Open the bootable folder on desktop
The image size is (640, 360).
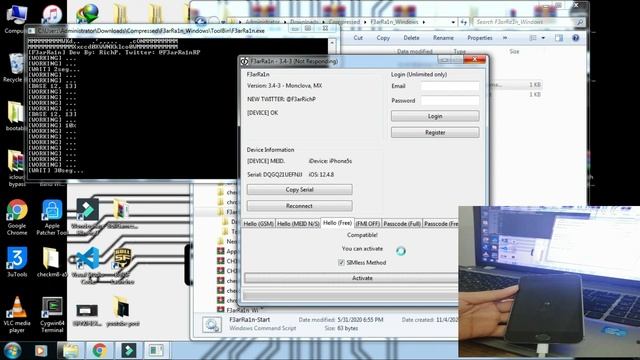tap(16, 116)
